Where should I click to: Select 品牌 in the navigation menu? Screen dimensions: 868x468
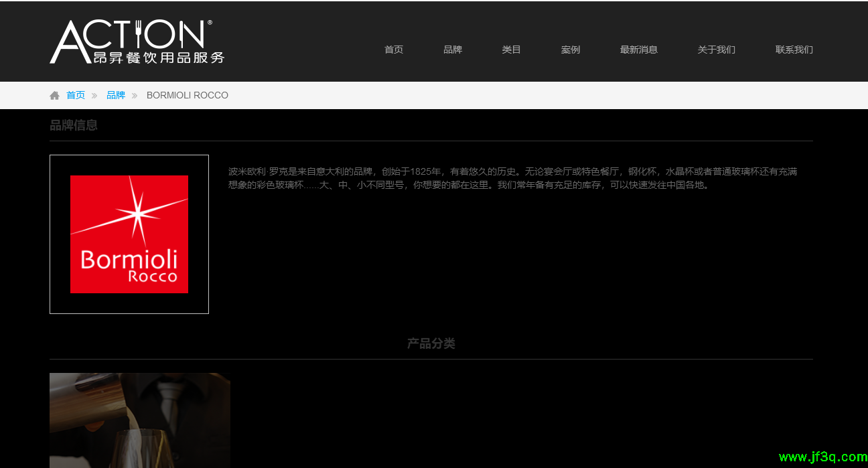(x=453, y=49)
